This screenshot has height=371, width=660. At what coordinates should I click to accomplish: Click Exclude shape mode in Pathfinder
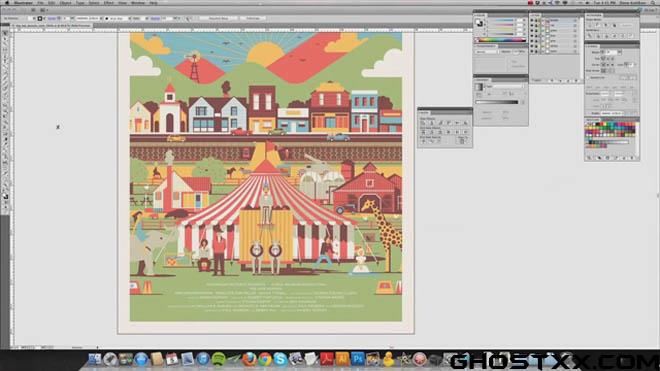pyautogui.click(x=614, y=25)
